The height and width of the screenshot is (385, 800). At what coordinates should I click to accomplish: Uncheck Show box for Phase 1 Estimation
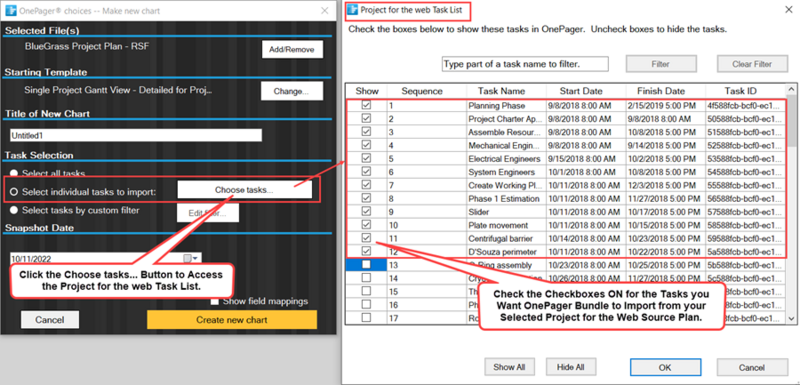tap(366, 198)
